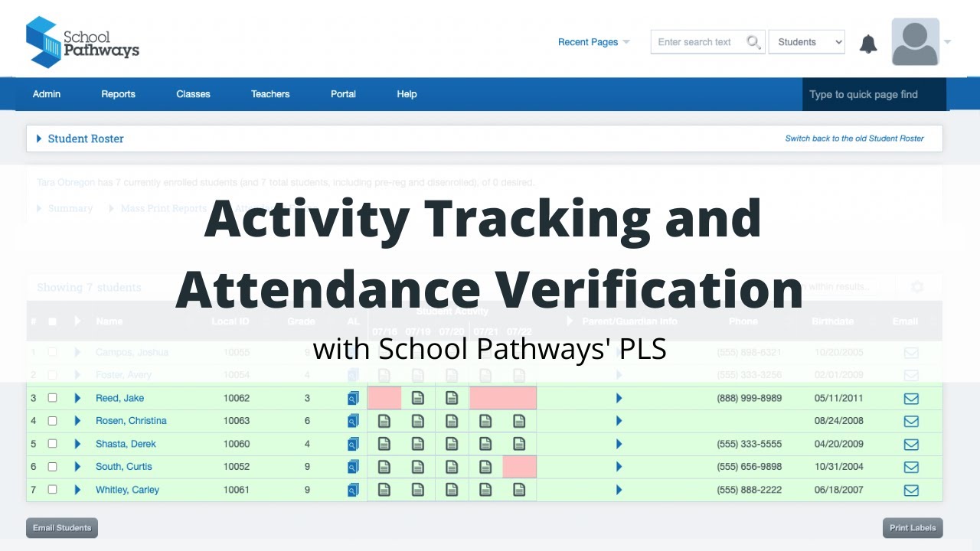The height and width of the screenshot is (551, 980).
Task: Open Whitley, Carley's 07/19 activity document
Action: click(x=418, y=490)
